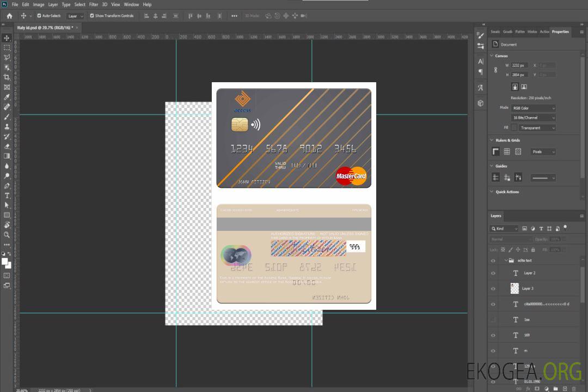The width and height of the screenshot is (588, 392).
Task: Click the canvas Fill color swatch
Action: tap(514, 128)
